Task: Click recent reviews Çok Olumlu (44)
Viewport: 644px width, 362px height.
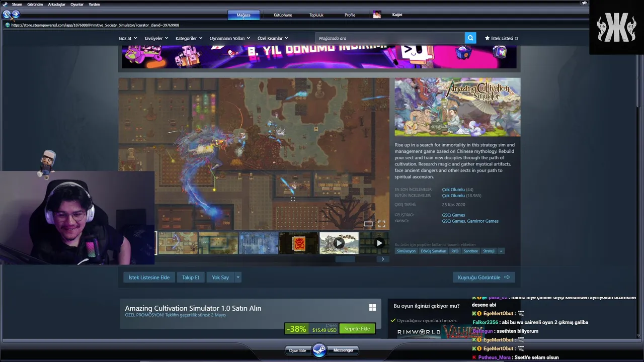Action: click(x=457, y=190)
